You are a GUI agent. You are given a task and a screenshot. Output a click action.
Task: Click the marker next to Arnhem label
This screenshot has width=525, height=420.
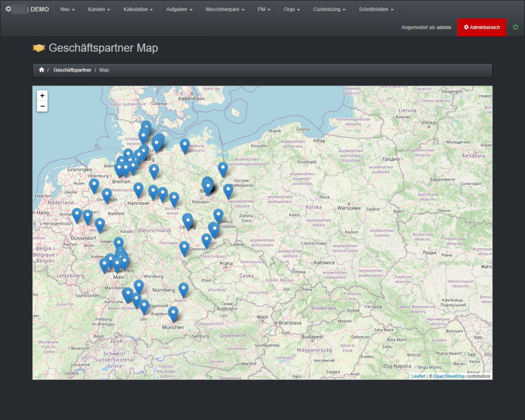pyautogui.click(x=77, y=215)
